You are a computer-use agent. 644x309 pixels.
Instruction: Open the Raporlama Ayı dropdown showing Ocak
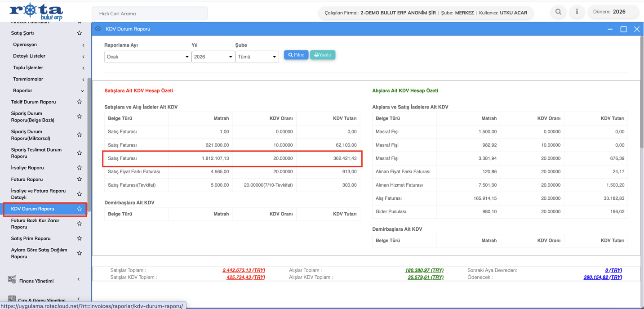click(147, 57)
